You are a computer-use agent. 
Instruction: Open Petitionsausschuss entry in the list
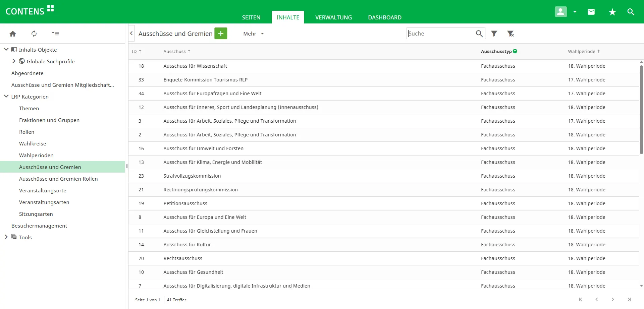(185, 203)
